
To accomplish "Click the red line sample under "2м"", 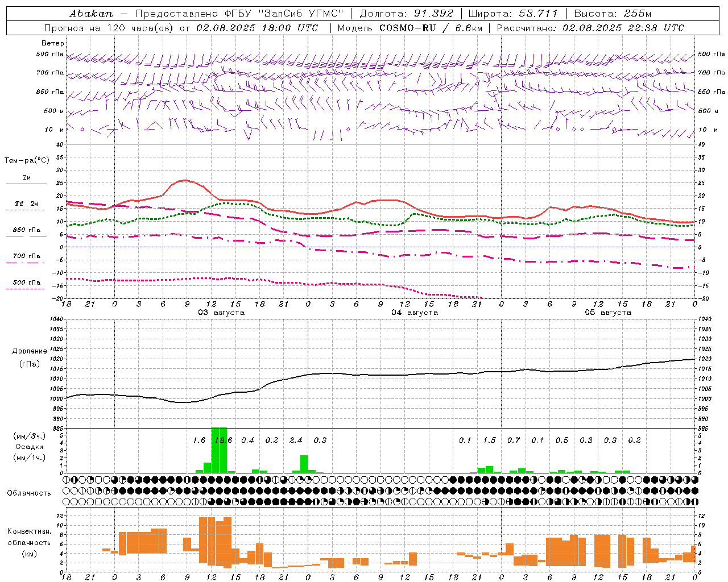I will (x=27, y=184).
